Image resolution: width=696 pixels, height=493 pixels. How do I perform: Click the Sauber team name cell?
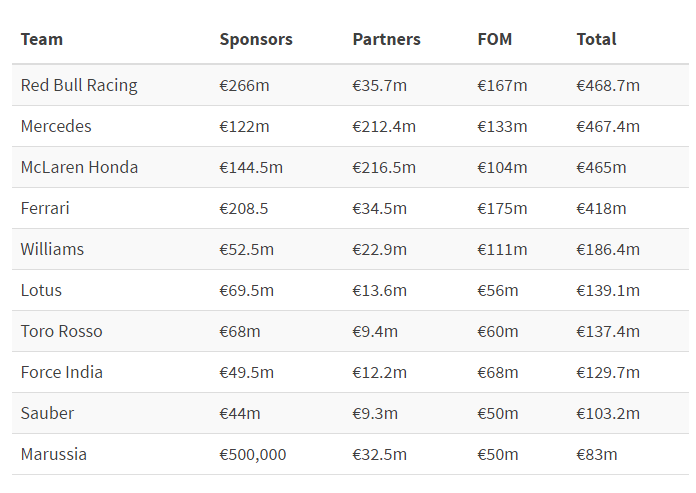47,413
